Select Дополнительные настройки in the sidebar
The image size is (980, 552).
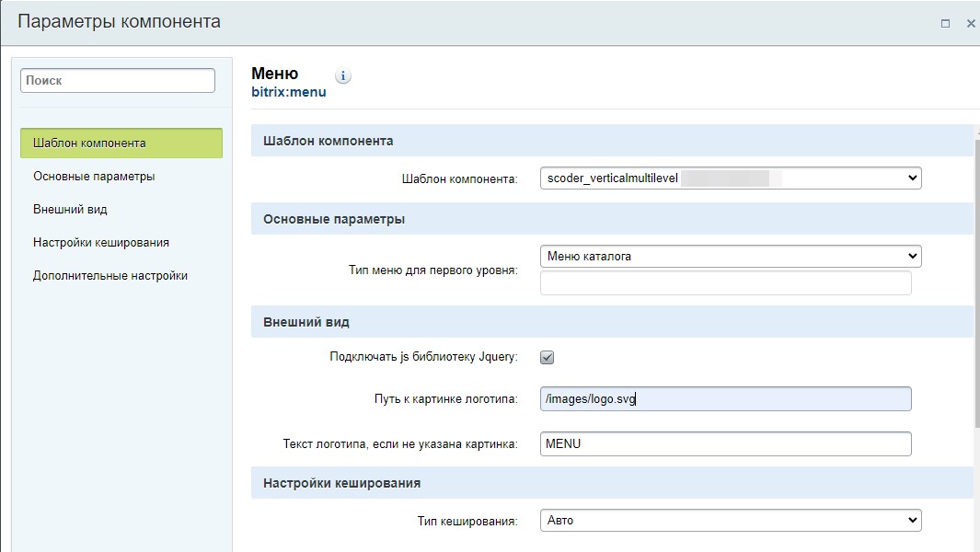110,276
